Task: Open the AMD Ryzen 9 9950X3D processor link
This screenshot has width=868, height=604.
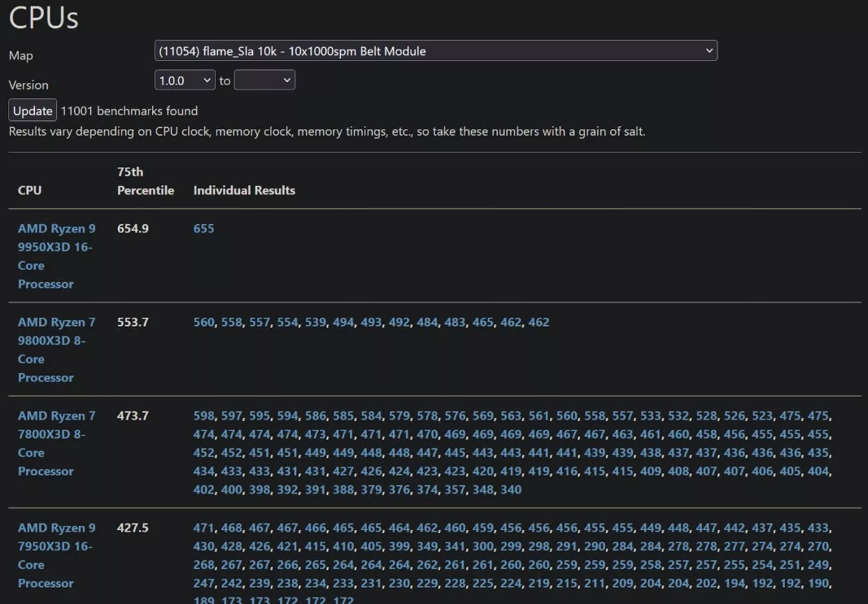Action: pyautogui.click(x=56, y=256)
